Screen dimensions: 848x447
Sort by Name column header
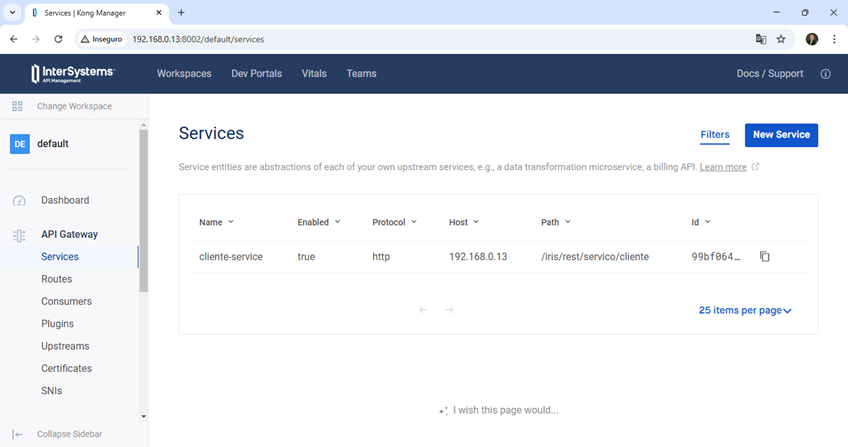(x=216, y=222)
